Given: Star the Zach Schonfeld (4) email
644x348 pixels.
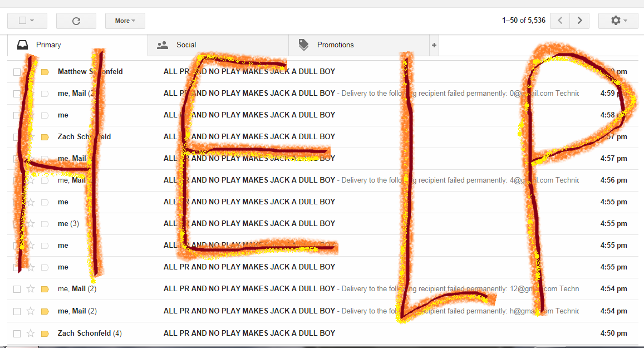Looking at the screenshot, I should (31, 333).
